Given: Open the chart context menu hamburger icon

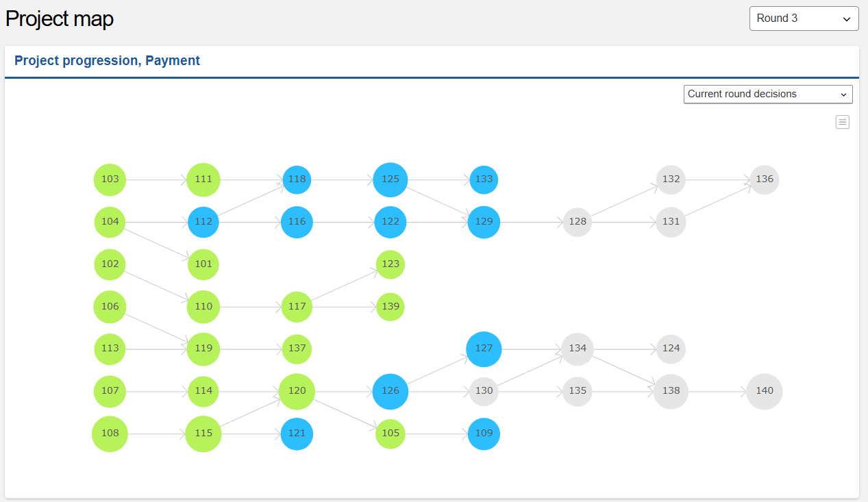Looking at the screenshot, I should pyautogui.click(x=842, y=122).
